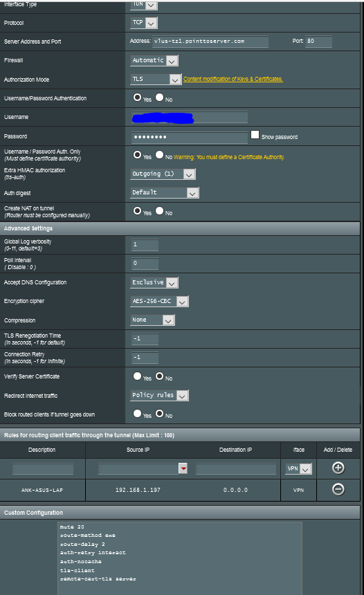Open the Iface VPN dropdown in rules
Viewport: 364px width, 595px height.
(298, 468)
